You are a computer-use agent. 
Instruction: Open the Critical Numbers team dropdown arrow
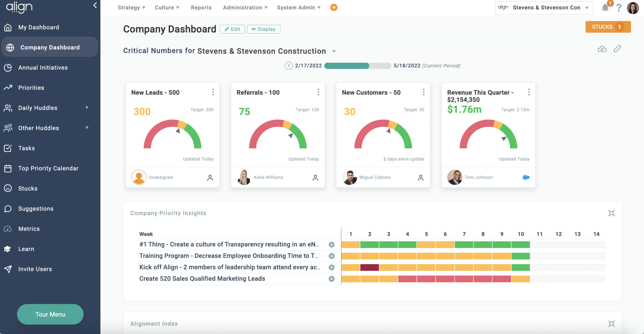tap(334, 52)
